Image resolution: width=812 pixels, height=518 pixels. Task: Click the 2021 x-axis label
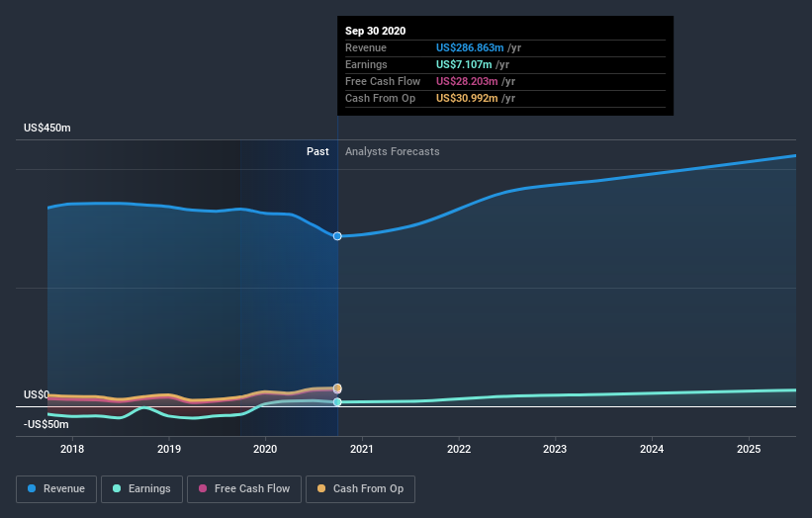coord(361,449)
